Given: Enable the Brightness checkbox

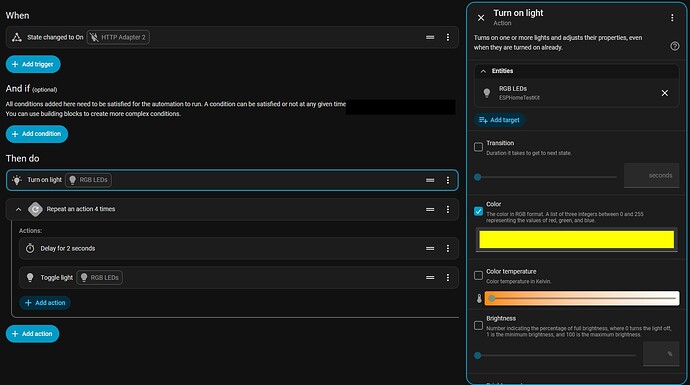Looking at the screenshot, I should (x=478, y=326).
